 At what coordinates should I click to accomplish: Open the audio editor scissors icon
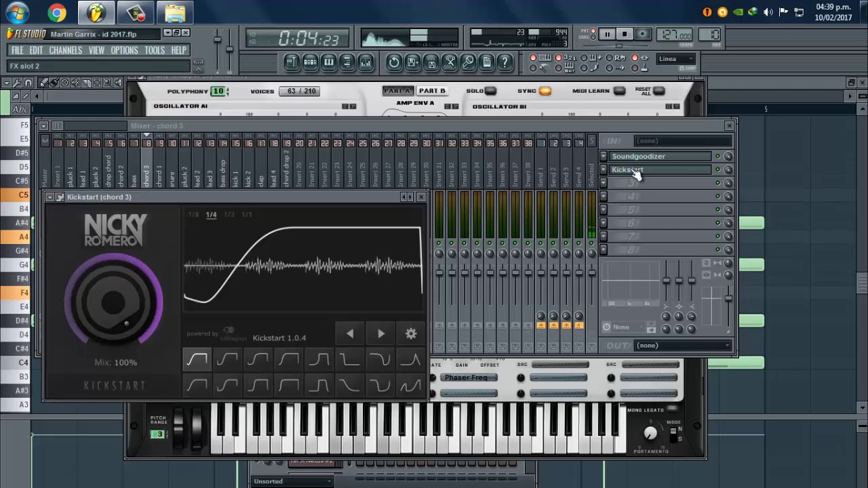point(450,62)
